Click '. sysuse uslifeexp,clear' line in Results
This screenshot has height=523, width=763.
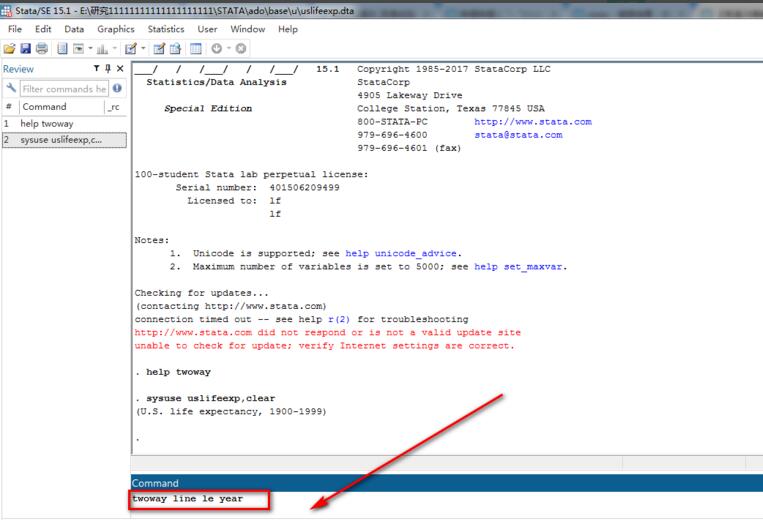205,398
